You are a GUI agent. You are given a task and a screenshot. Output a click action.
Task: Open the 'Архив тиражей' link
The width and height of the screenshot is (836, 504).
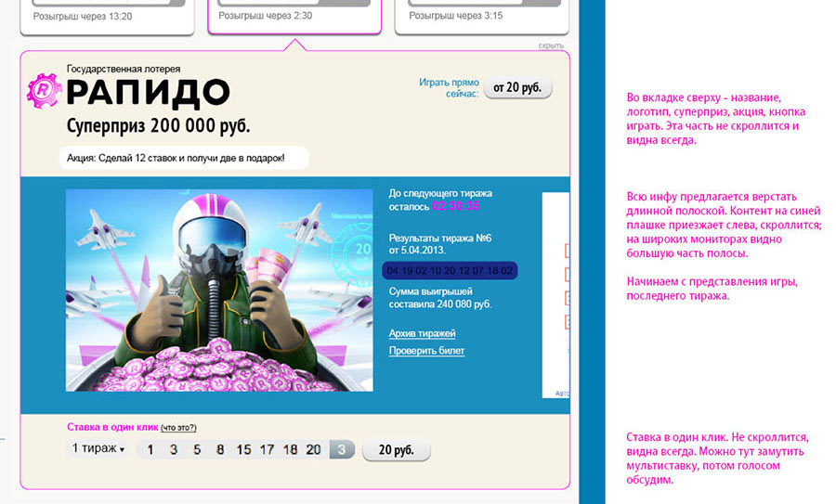pos(422,333)
